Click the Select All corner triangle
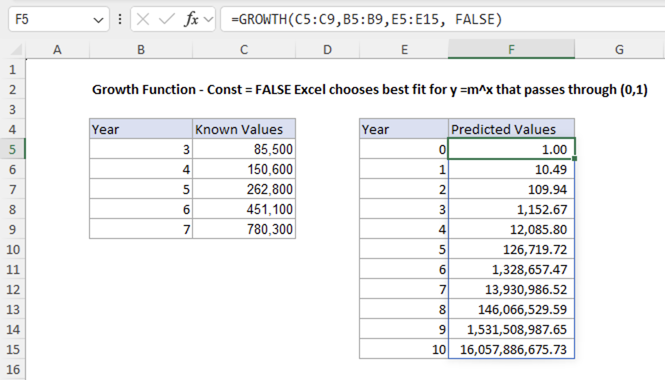Image resolution: width=665 pixels, height=380 pixels. (x=16, y=50)
